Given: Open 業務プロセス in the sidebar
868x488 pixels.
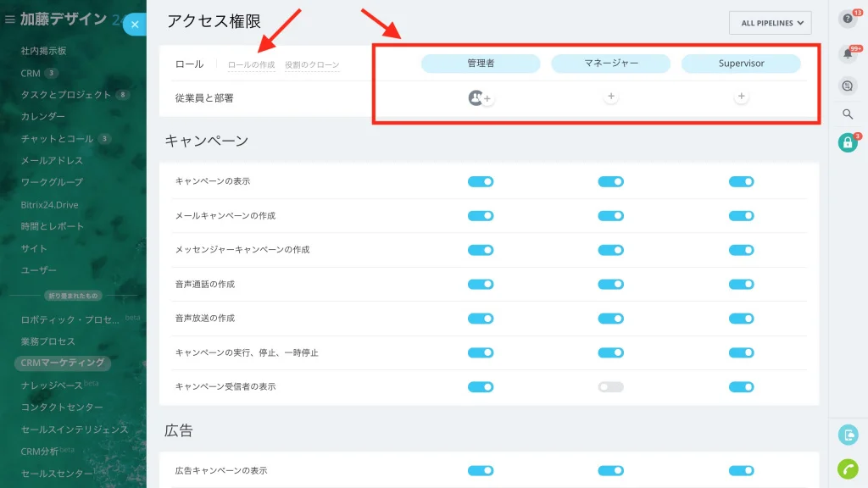Looking at the screenshot, I should 48,341.
